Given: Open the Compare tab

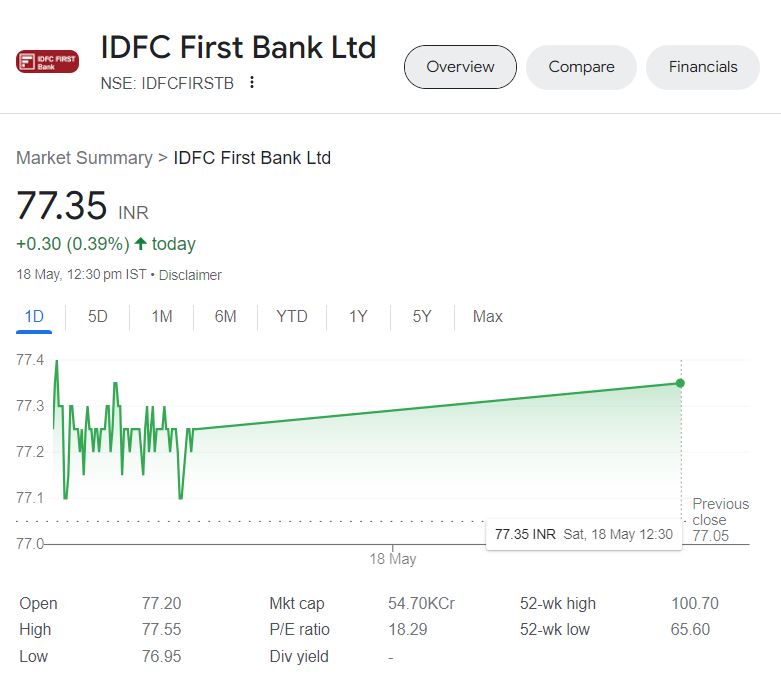Looking at the screenshot, I should [581, 67].
